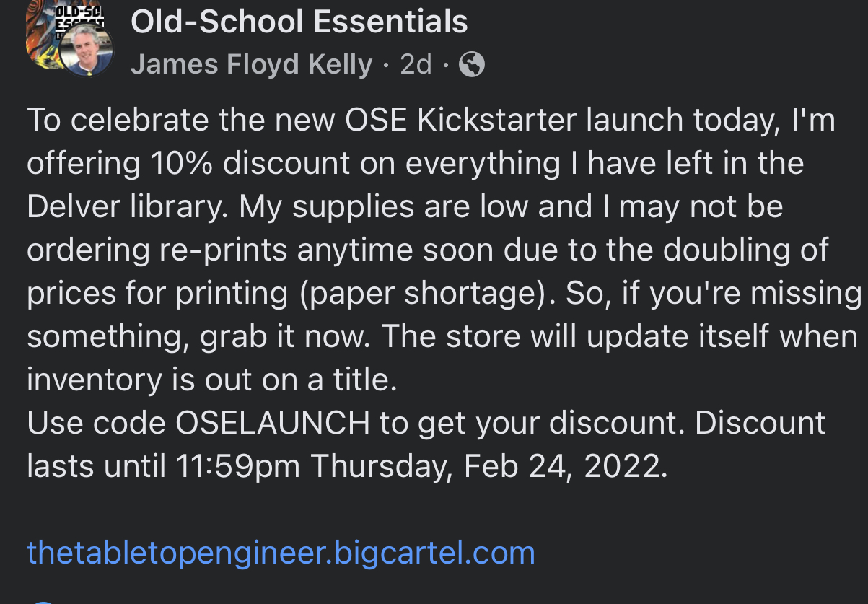This screenshot has height=604, width=868.
Task: Tap the "inventory is out on a title" line
Action: (x=212, y=380)
